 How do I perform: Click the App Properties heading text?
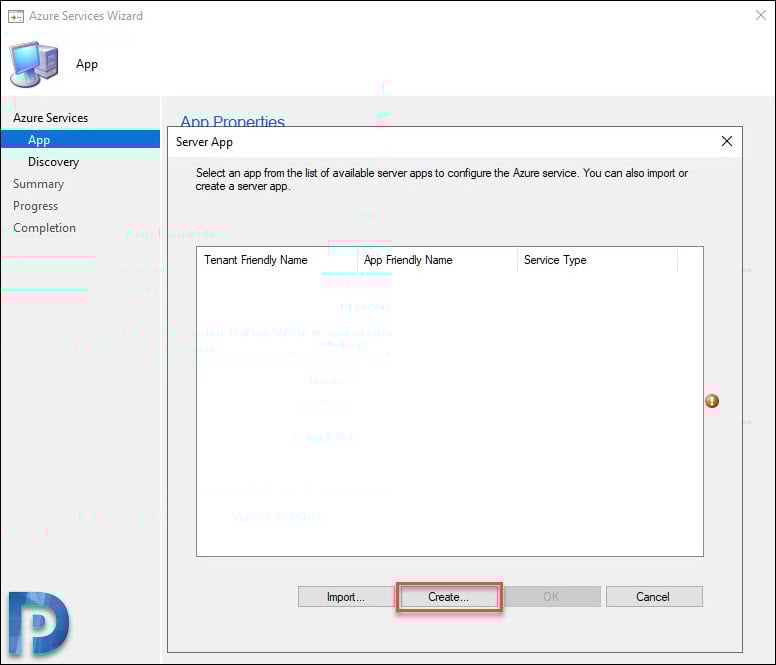(x=233, y=121)
